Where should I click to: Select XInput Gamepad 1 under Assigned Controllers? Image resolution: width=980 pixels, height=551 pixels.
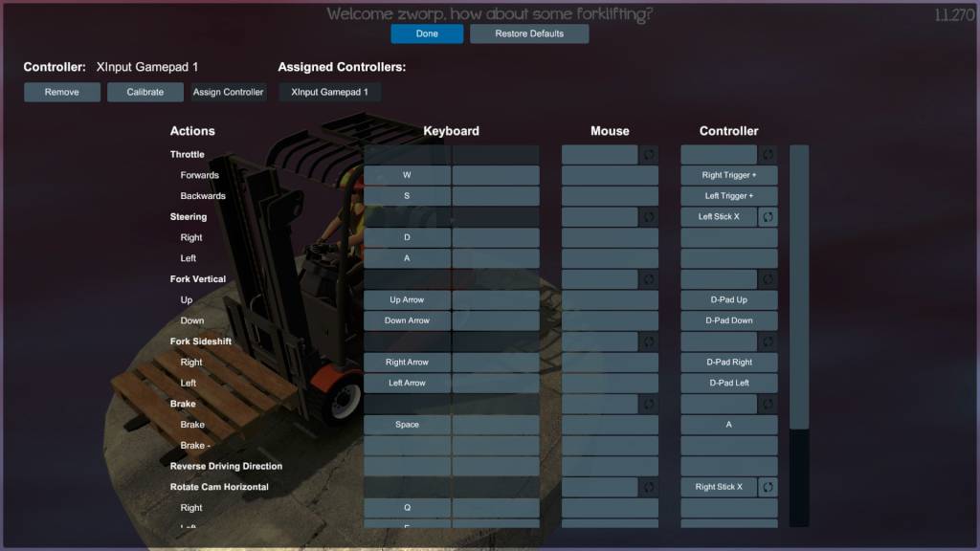click(x=329, y=92)
